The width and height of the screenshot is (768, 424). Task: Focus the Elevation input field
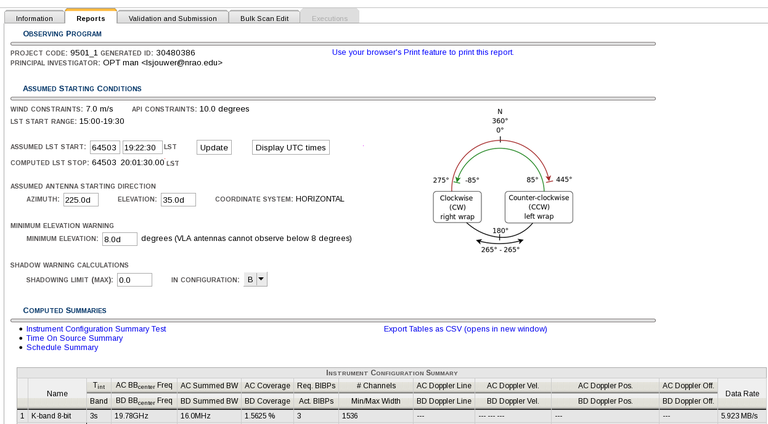click(178, 199)
